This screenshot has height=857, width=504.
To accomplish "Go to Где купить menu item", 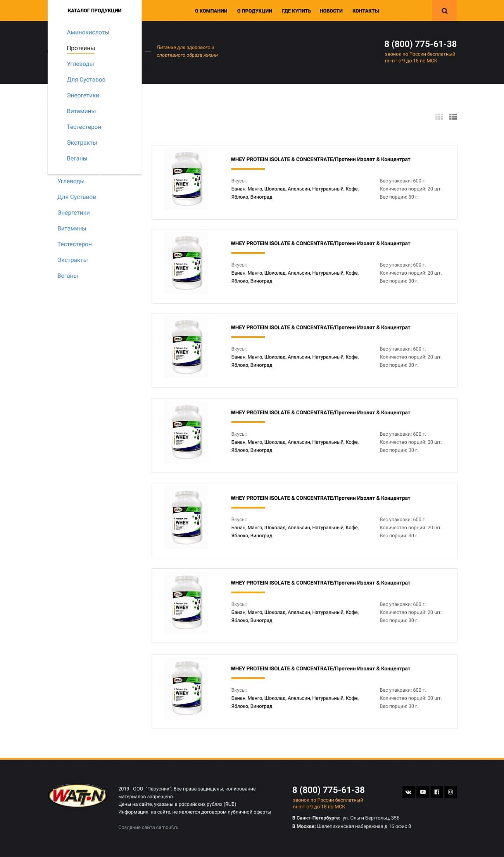I will point(296,11).
